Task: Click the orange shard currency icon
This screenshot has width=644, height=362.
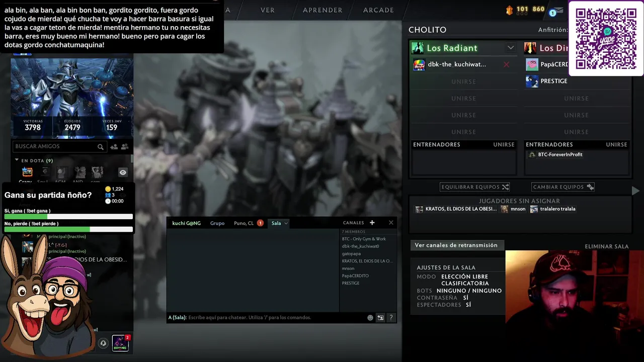Action: point(509,10)
